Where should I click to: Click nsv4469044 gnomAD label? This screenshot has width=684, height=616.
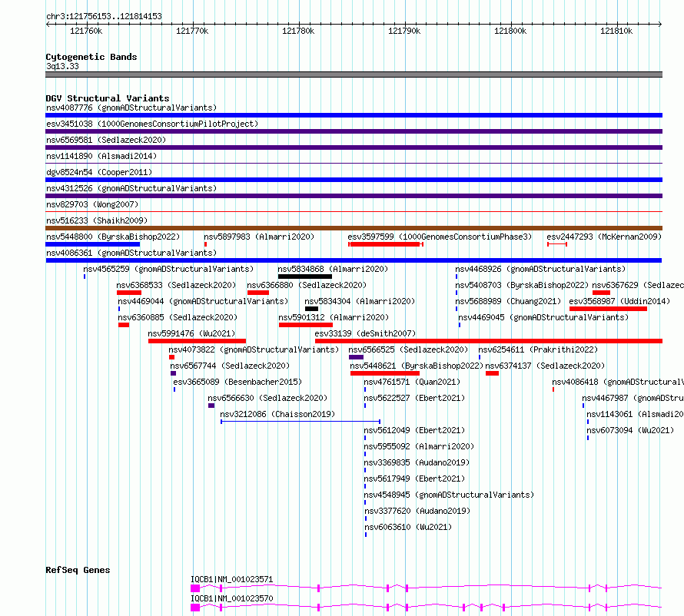coord(204,301)
